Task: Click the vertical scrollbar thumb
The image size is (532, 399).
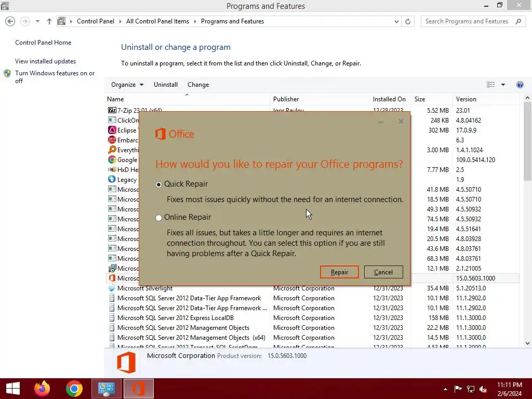Action: (x=527, y=141)
